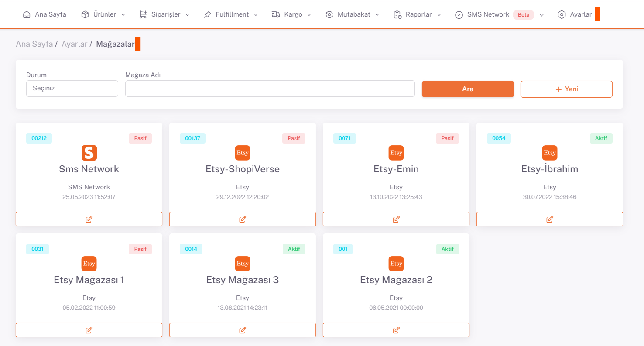The width and height of the screenshot is (644, 346).
Task: Open the Kargo menu
Action: (291, 14)
